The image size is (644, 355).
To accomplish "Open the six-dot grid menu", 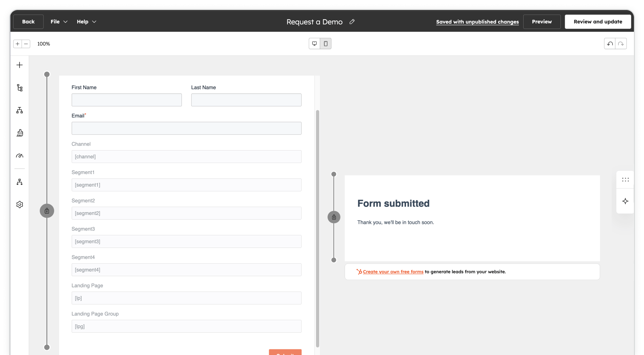I will (625, 180).
